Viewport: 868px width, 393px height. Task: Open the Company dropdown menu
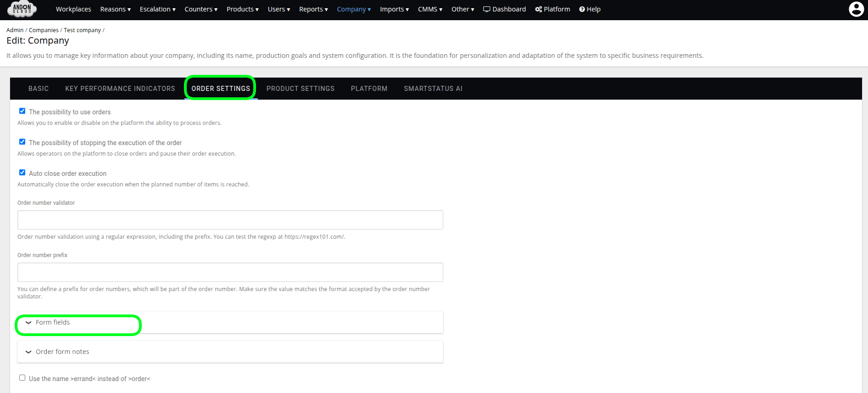(353, 9)
